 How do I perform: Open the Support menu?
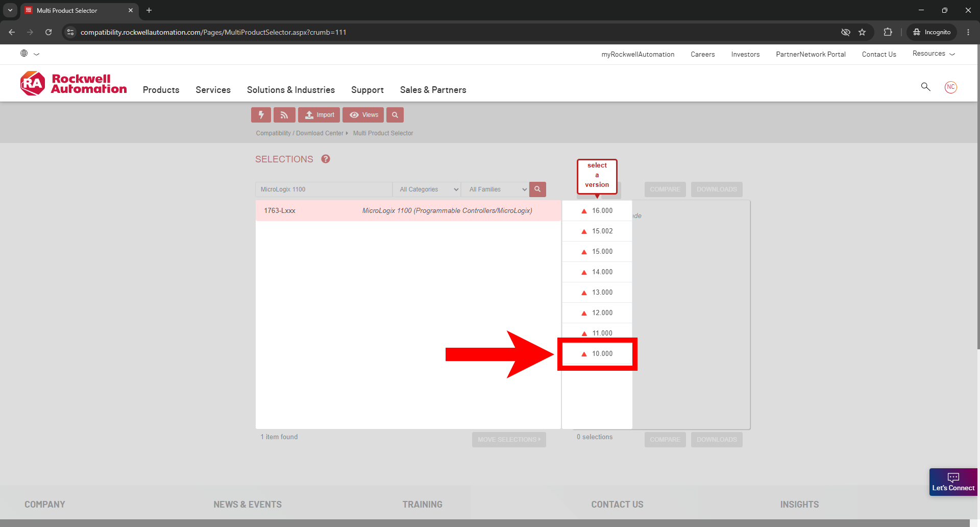pyautogui.click(x=367, y=90)
